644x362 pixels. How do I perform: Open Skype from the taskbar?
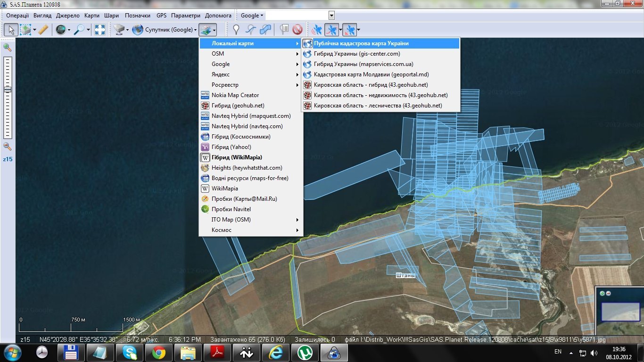[x=130, y=352]
